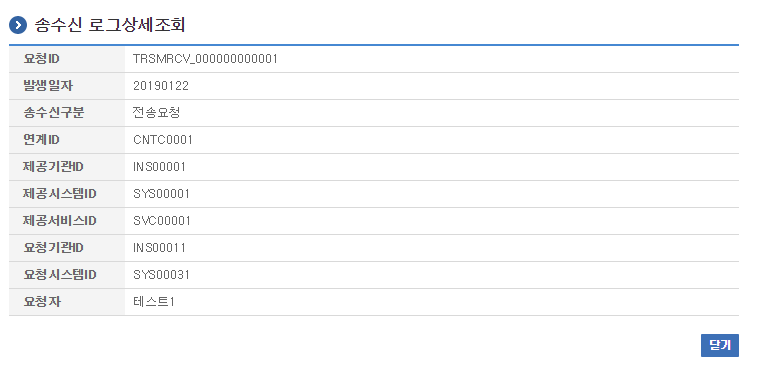Viewport: 762px width, 369px height.
Task: Click the 제공시스템ID value SYS00001
Action: [x=161, y=194]
